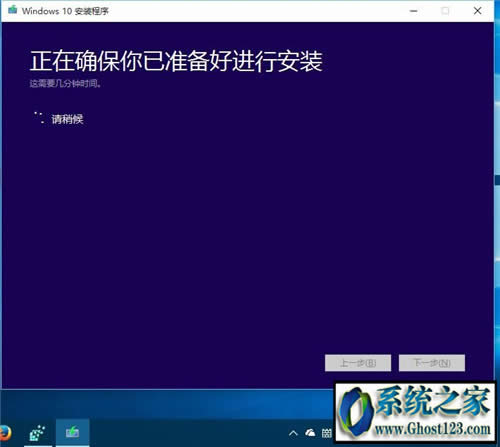Open OneDrive cloud icon in system tray
Screen dimensions: 500x447
pos(310,433)
